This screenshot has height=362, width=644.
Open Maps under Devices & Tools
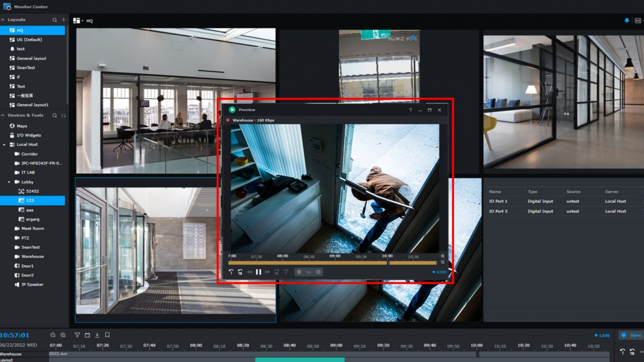[x=22, y=126]
